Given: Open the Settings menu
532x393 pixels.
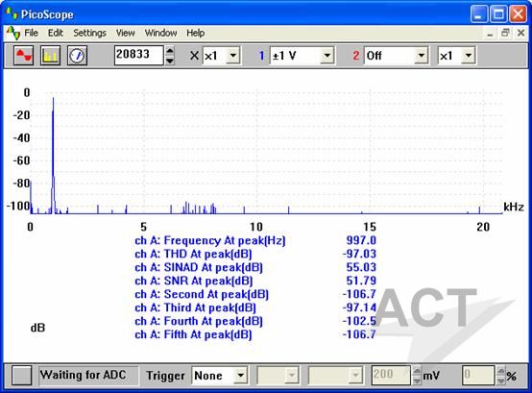Looking at the screenshot, I should [89, 33].
